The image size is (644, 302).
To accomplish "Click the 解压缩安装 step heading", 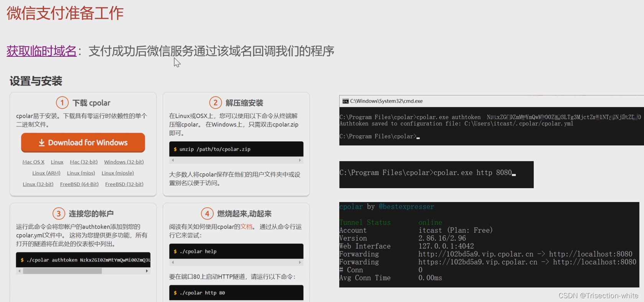I will pos(244,103).
